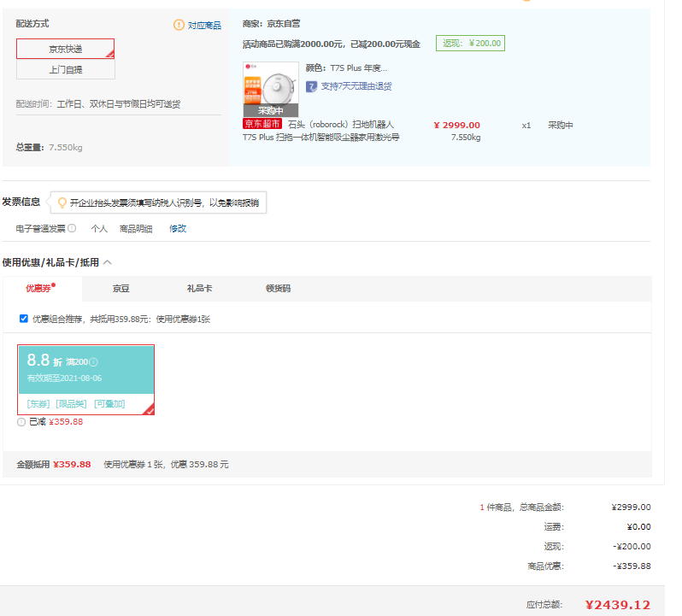Click the 7-day return badge icon

[x=311, y=86]
